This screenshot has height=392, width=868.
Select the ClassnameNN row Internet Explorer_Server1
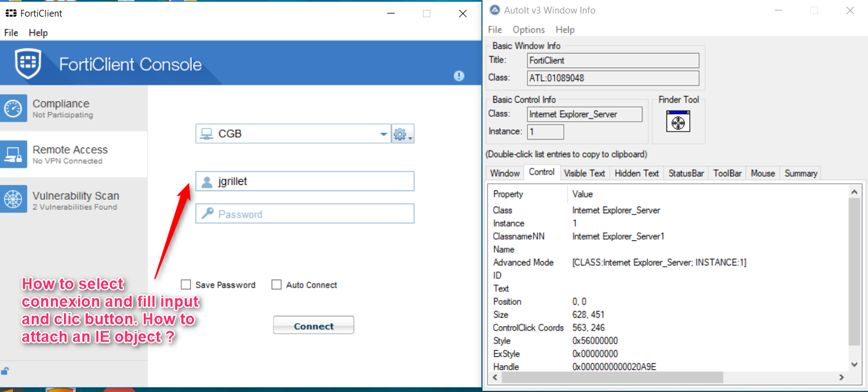coord(618,236)
